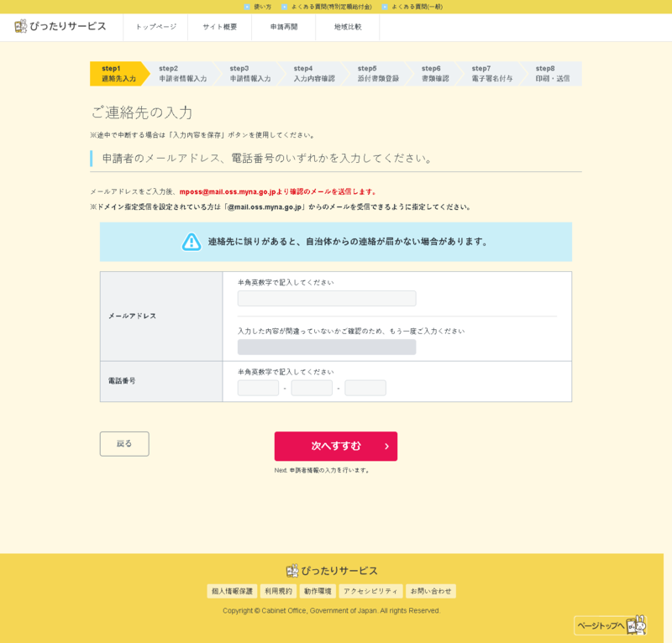Select the step6 書類確認 step
This screenshot has width=672, height=643.
coord(435,74)
